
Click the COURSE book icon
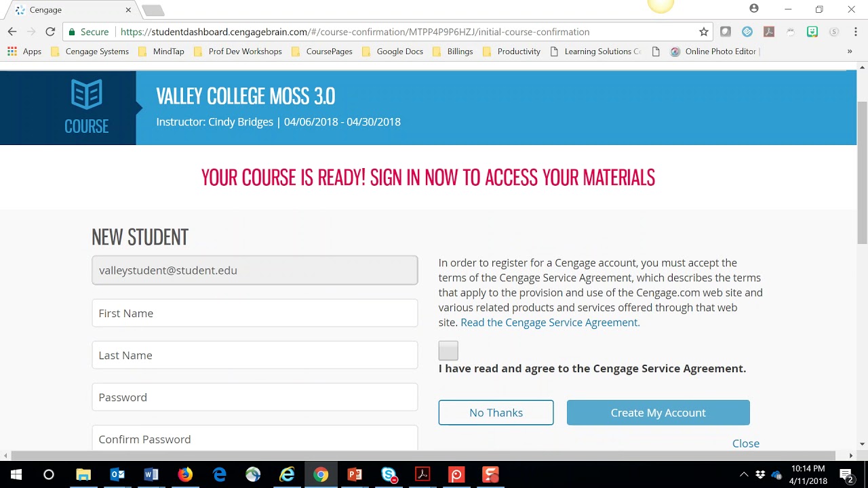point(86,94)
